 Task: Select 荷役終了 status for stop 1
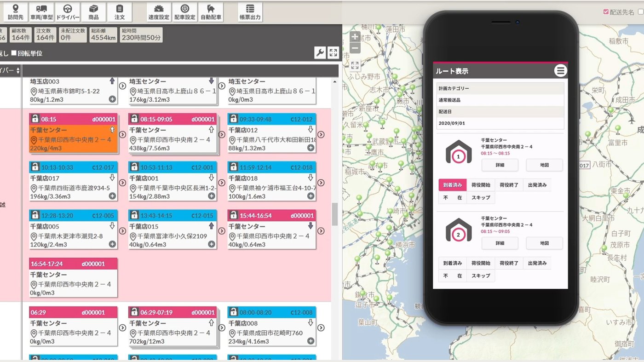pos(509,185)
